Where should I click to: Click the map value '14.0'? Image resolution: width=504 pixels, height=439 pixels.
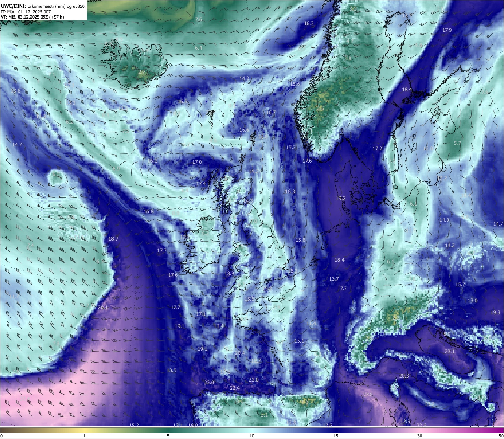pyautogui.click(x=444, y=220)
